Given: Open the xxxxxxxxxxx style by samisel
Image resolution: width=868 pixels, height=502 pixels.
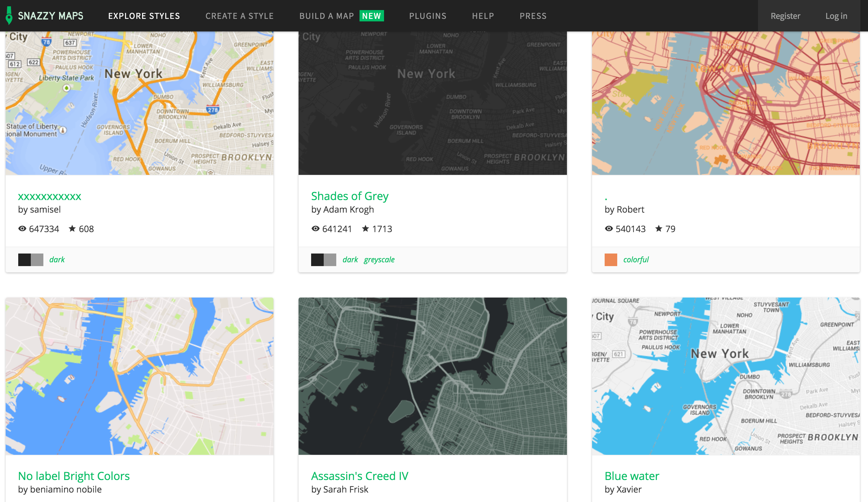Looking at the screenshot, I should (x=50, y=197).
